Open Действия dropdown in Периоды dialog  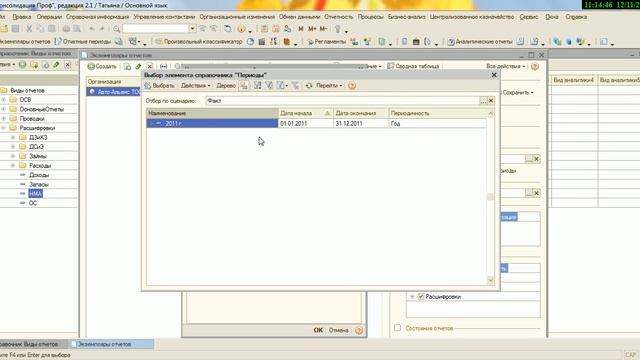click(x=196, y=86)
